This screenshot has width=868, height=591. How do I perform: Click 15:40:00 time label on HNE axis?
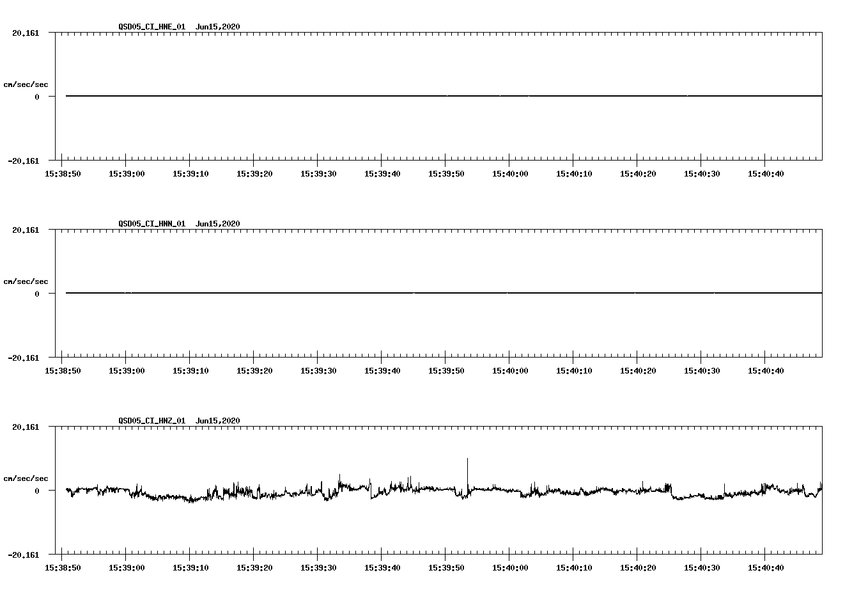coord(510,174)
